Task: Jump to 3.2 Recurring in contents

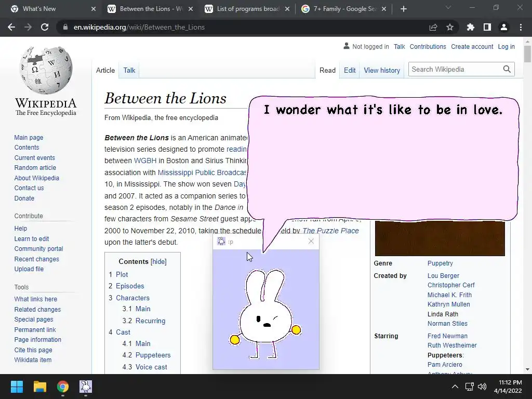Action: (150, 321)
